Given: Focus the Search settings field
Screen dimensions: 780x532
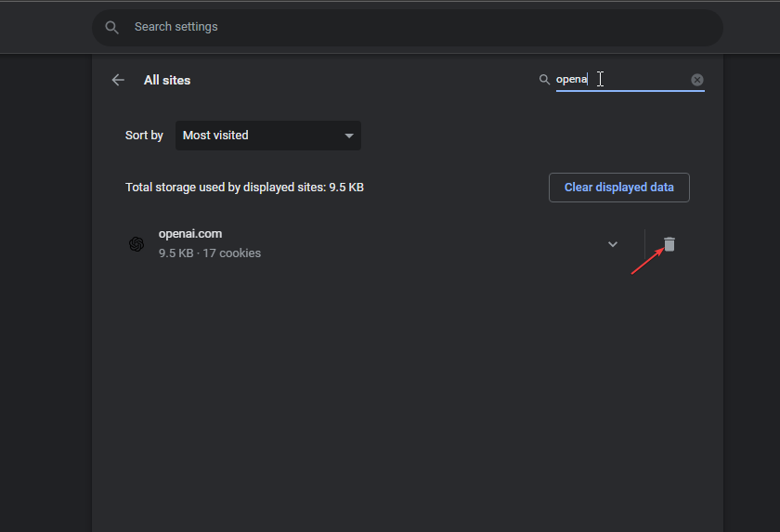Looking at the screenshot, I should (x=408, y=27).
